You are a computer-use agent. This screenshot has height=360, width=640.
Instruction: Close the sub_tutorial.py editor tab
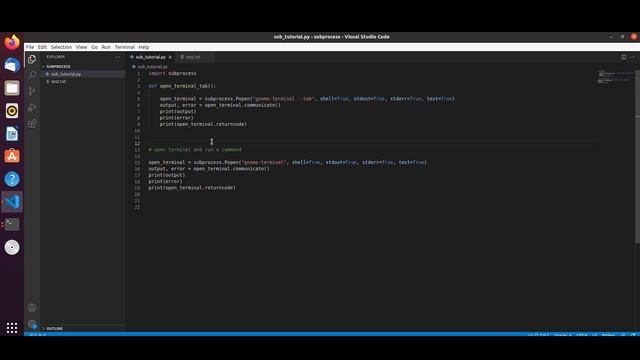coord(170,57)
